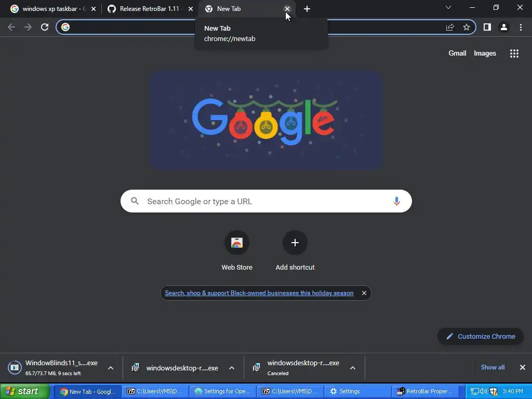Viewport: 532px width, 399px height.
Task: Click the Google holiday doodle
Action: point(267,120)
